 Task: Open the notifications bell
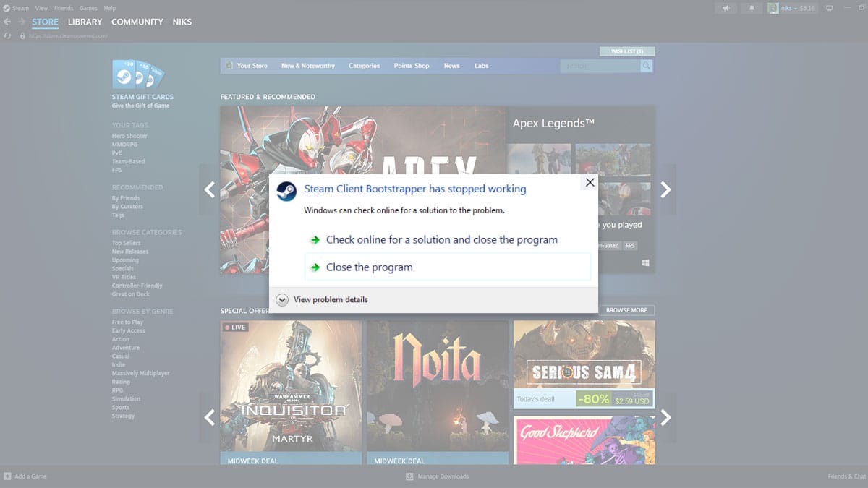[752, 8]
